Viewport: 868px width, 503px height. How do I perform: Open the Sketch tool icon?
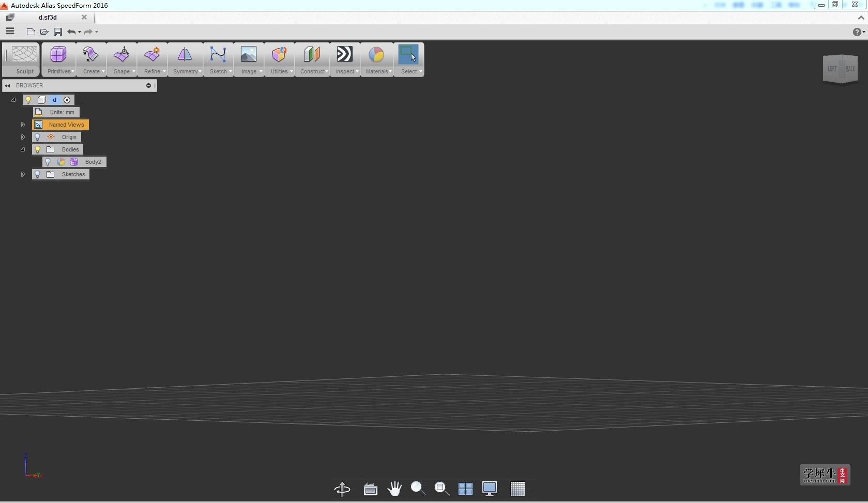[218, 54]
